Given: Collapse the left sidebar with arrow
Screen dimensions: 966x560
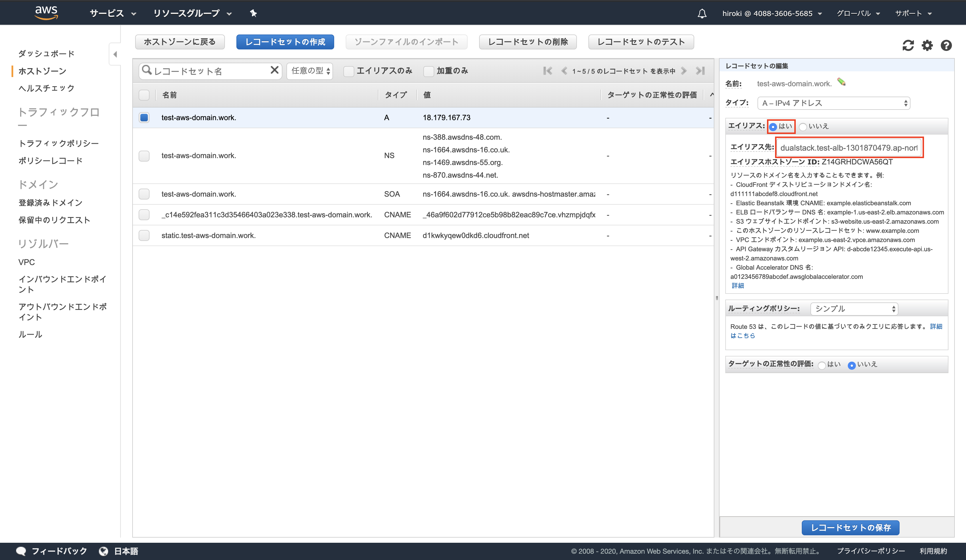Looking at the screenshot, I should tap(115, 54).
